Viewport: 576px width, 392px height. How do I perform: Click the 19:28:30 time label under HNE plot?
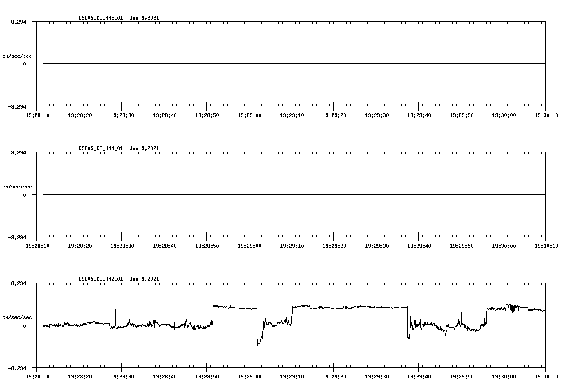(x=122, y=115)
